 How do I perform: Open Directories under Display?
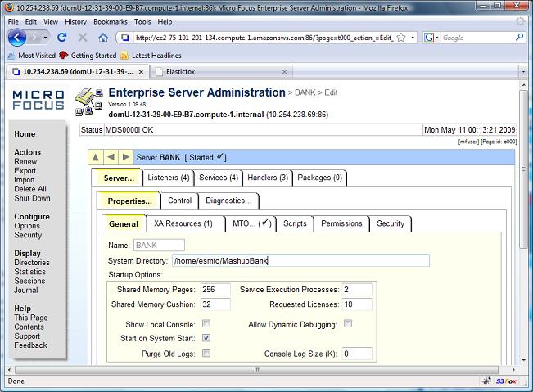pos(32,263)
